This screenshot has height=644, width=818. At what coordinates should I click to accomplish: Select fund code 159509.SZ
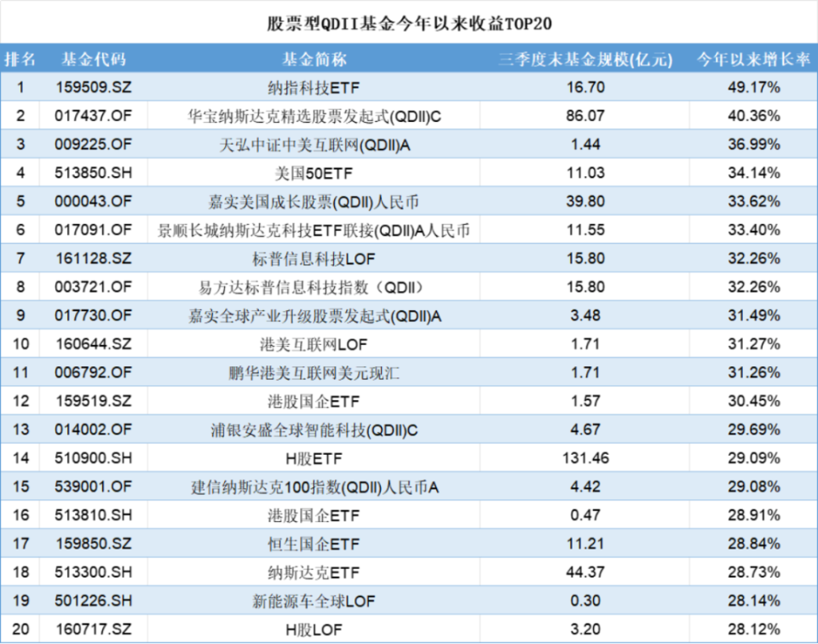pyautogui.click(x=94, y=87)
